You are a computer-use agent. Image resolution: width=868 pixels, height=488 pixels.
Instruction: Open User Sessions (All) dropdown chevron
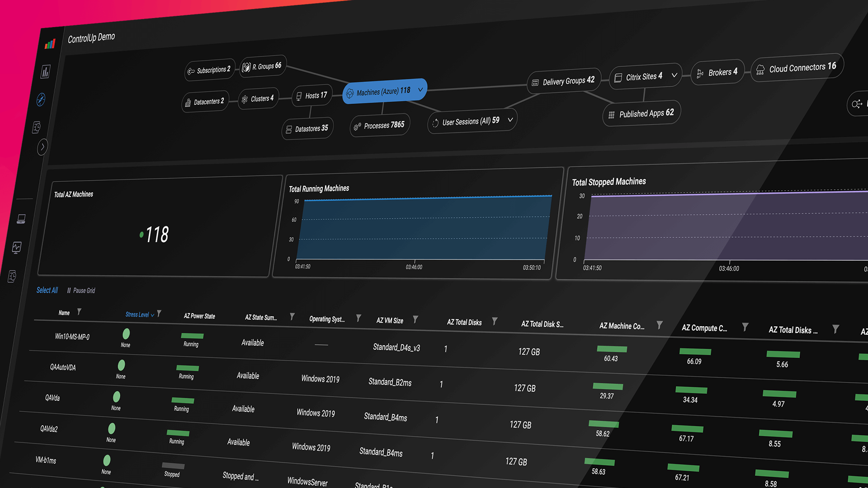point(510,120)
